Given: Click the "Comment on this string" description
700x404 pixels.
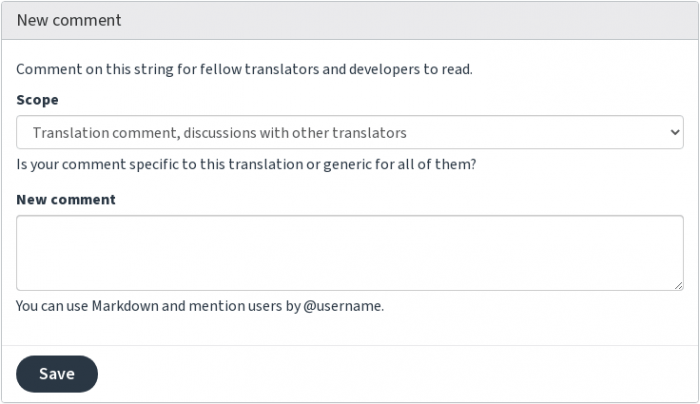Looking at the screenshot, I should [x=244, y=69].
